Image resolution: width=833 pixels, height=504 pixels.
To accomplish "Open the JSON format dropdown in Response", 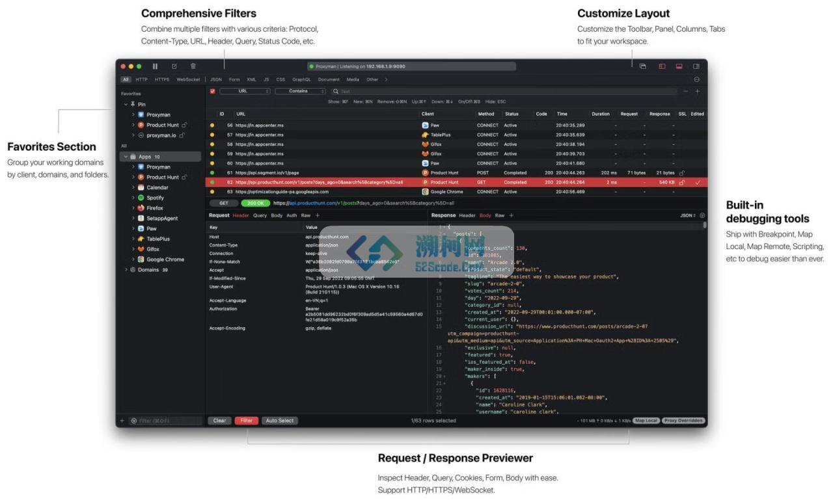I will pos(688,215).
